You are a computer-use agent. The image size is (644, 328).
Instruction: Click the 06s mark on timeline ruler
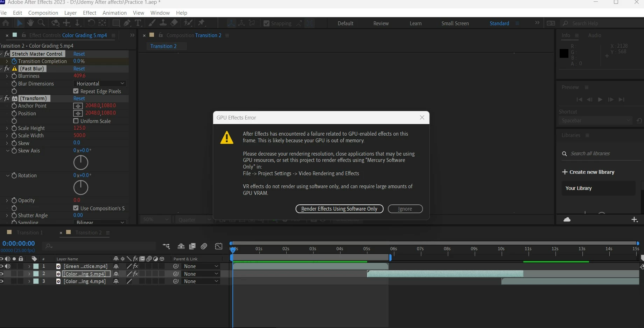[393, 249]
